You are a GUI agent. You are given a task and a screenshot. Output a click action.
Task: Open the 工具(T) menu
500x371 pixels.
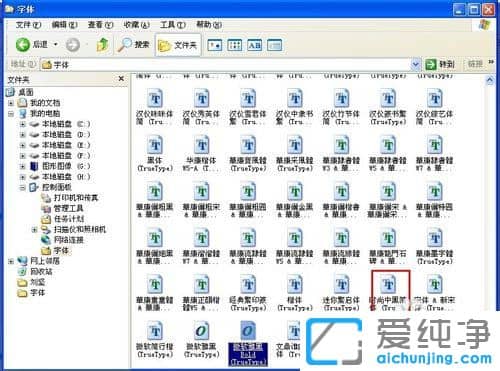coord(172,25)
